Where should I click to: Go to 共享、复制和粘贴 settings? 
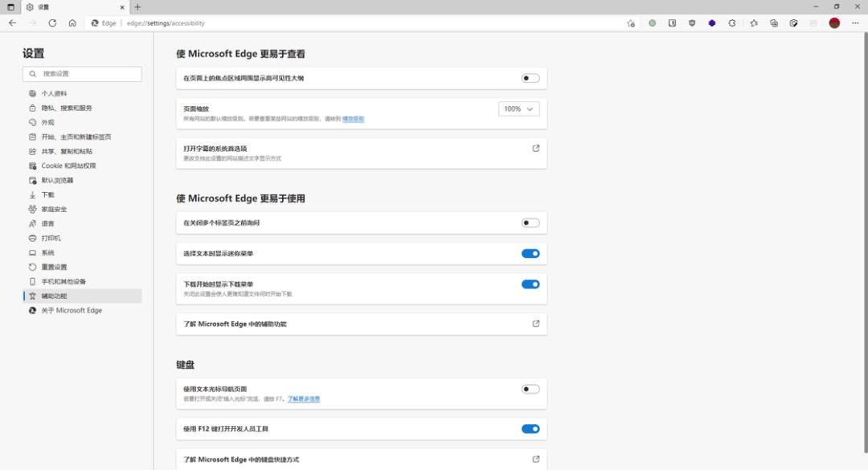(x=82, y=151)
